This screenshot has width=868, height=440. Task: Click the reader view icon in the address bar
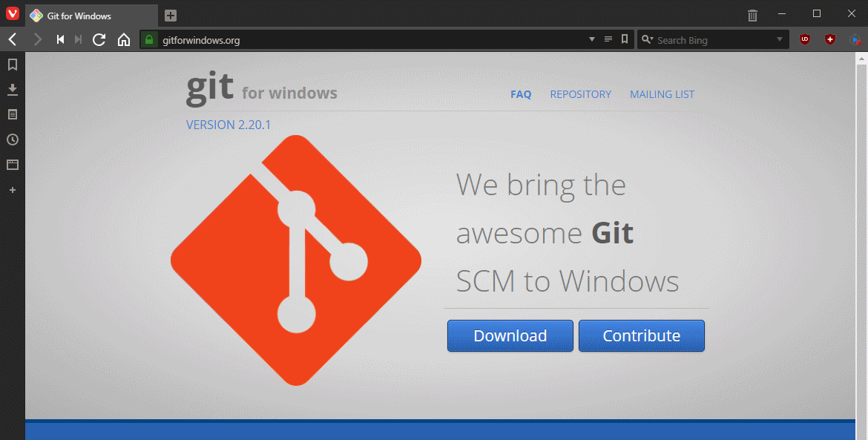click(608, 39)
